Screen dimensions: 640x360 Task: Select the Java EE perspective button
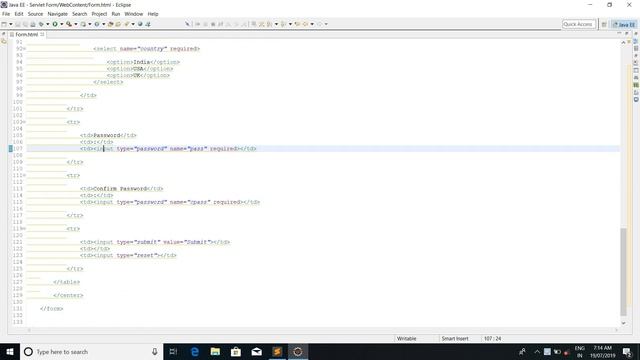(x=624, y=24)
